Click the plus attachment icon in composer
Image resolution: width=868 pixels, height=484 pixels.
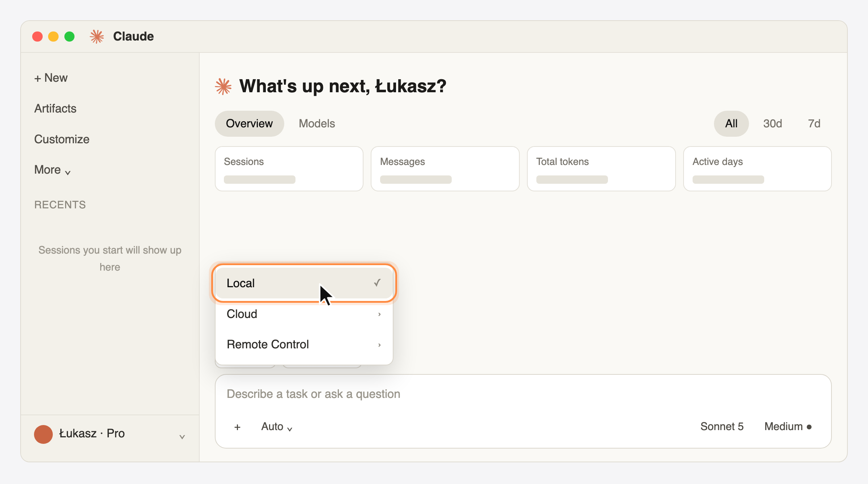point(237,427)
